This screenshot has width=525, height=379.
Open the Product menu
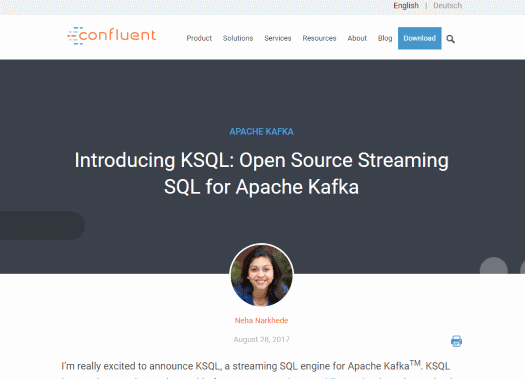[x=199, y=38]
